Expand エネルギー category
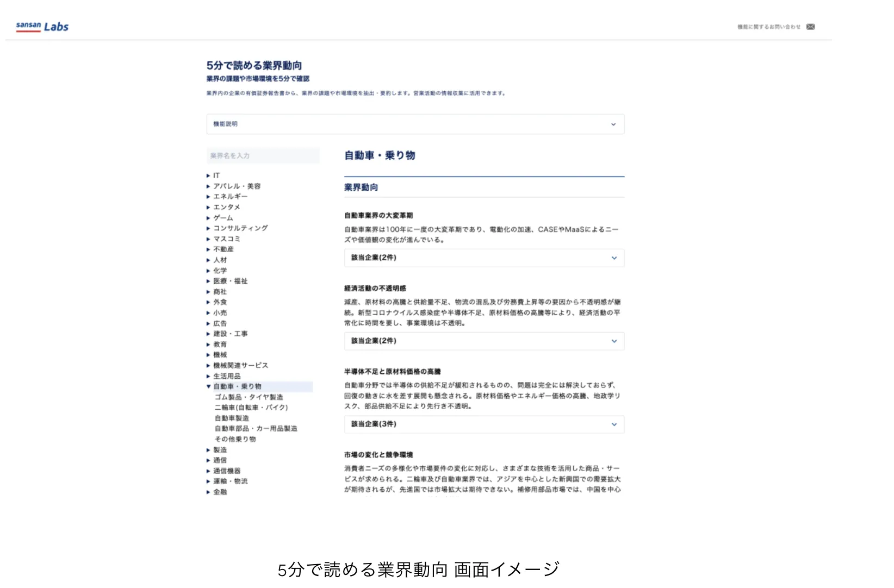The width and height of the screenshot is (894, 588). click(227, 197)
